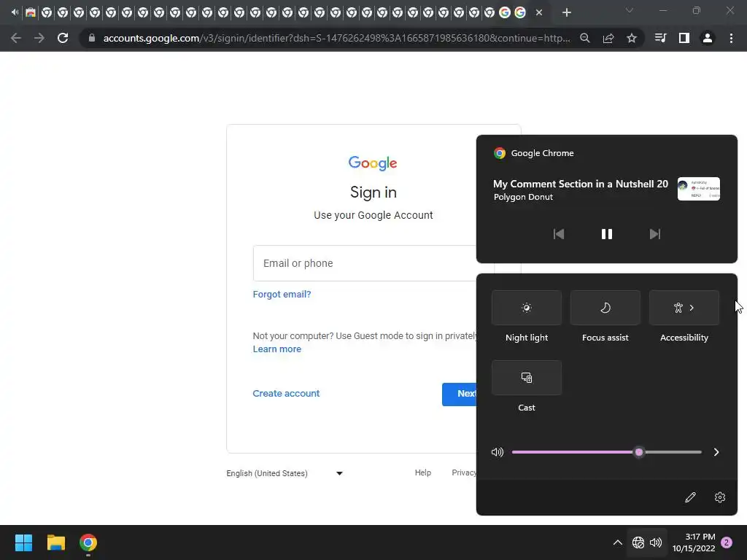The image size is (747, 560).
Task: Click the Polygon Donut artist name
Action: click(x=523, y=197)
